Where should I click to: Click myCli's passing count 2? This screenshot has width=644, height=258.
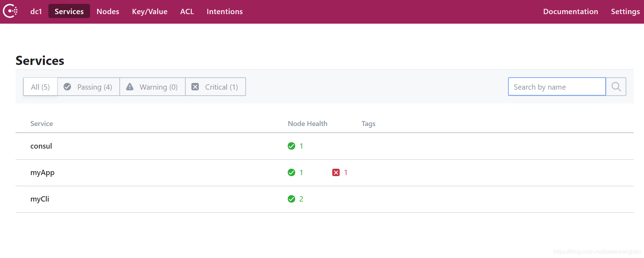coord(301,199)
